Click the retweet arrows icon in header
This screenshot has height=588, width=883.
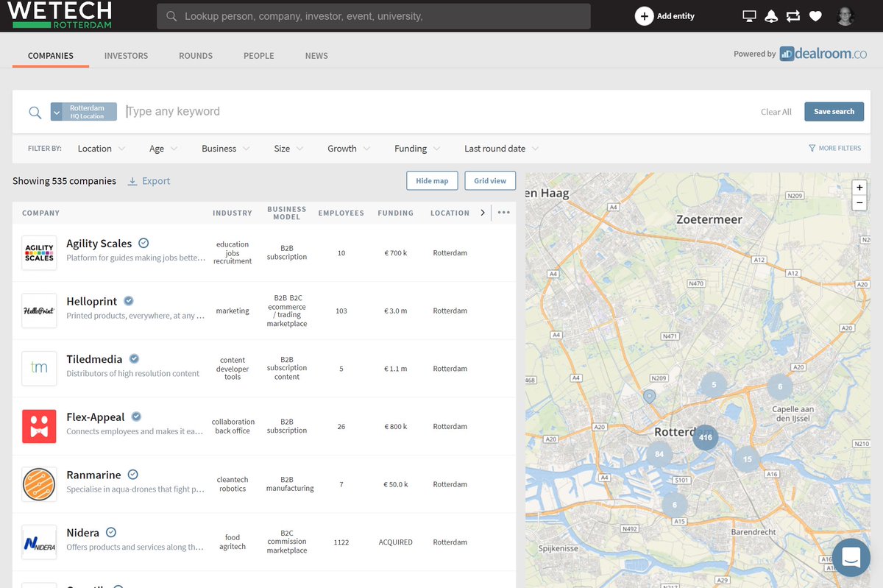[792, 16]
